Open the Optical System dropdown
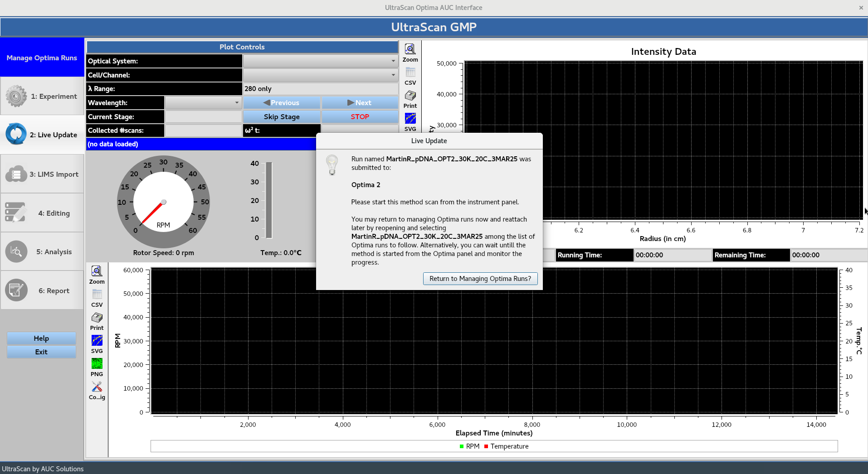The width and height of the screenshot is (868, 474). click(320, 61)
